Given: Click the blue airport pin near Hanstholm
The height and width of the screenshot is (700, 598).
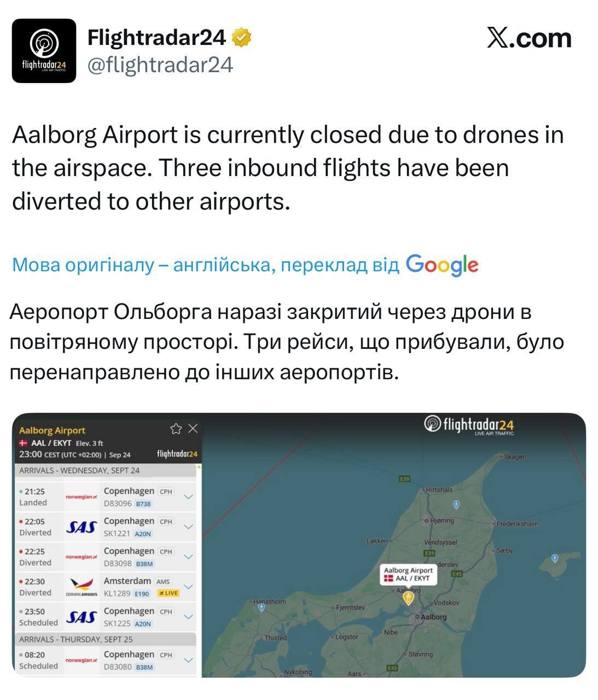Looking at the screenshot, I should 262,608.
